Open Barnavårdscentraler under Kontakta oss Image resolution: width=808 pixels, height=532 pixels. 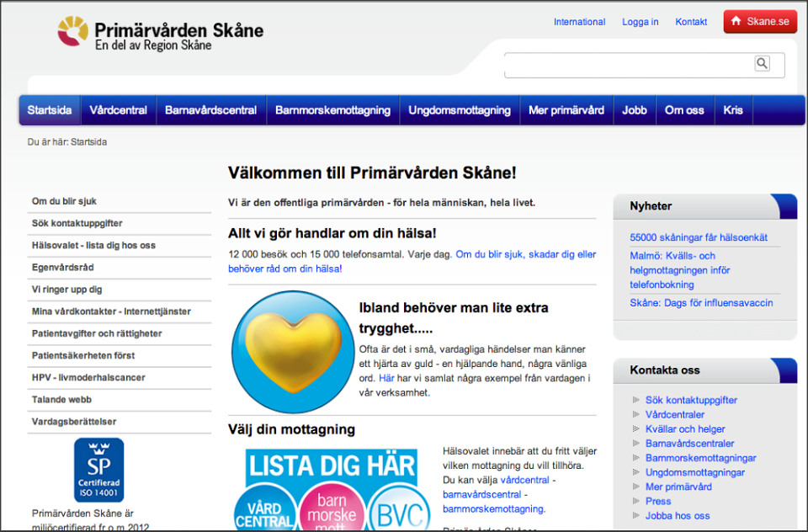689,444
